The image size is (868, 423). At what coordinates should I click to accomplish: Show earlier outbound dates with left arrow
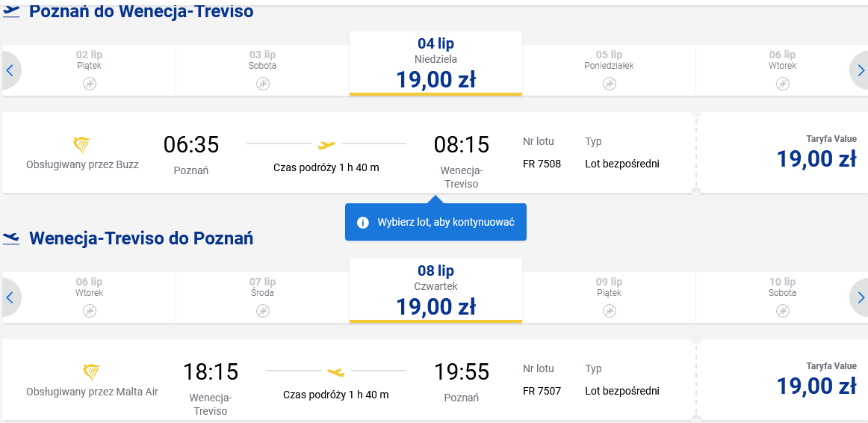(10, 70)
